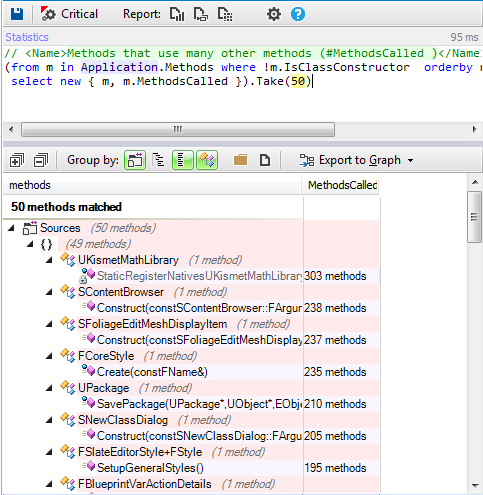Viewport: 483px width, 495px height.
Task: Click the third Report grid icon
Action: coord(225,14)
